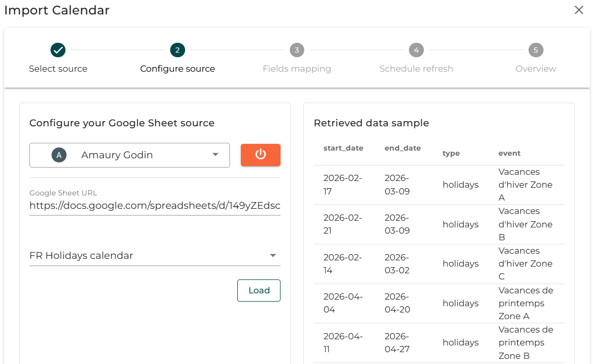Viewport: 593px width, 364px height.
Task: Click the event column header
Action: [509, 153]
